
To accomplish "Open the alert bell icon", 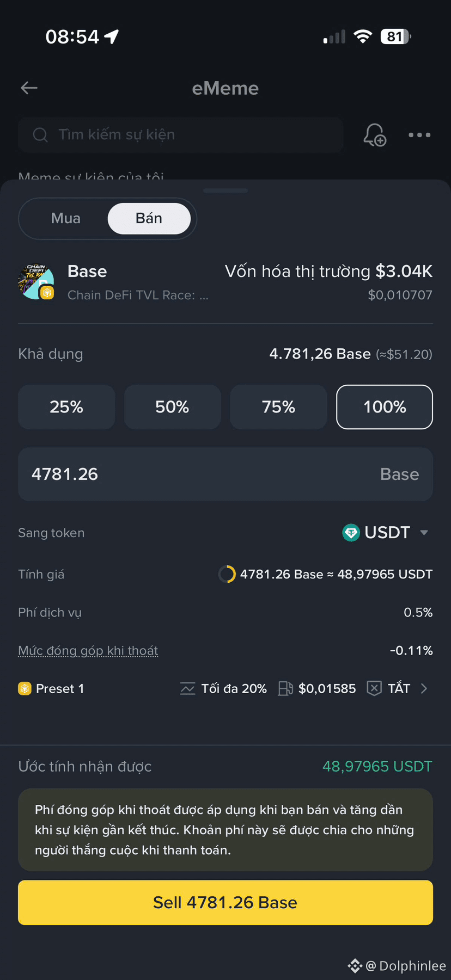I will (x=375, y=134).
